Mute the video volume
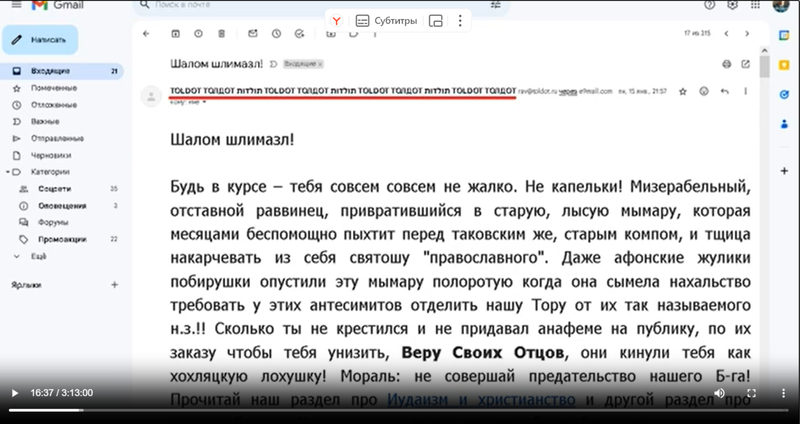This screenshot has height=424, width=800. tap(719, 393)
